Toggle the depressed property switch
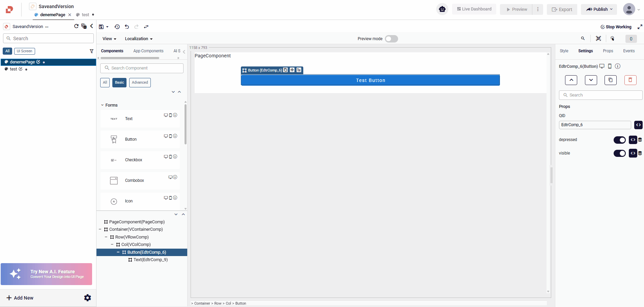 (619, 140)
